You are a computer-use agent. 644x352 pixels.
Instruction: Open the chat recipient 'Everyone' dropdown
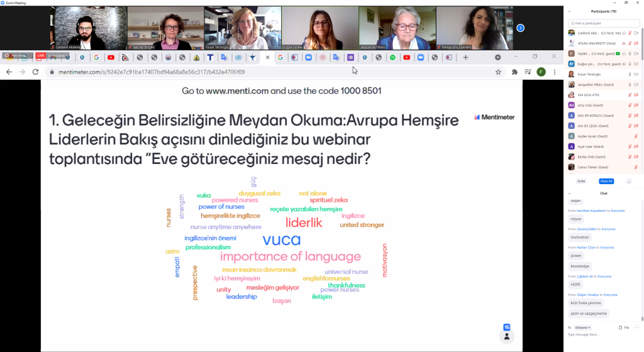tap(583, 327)
